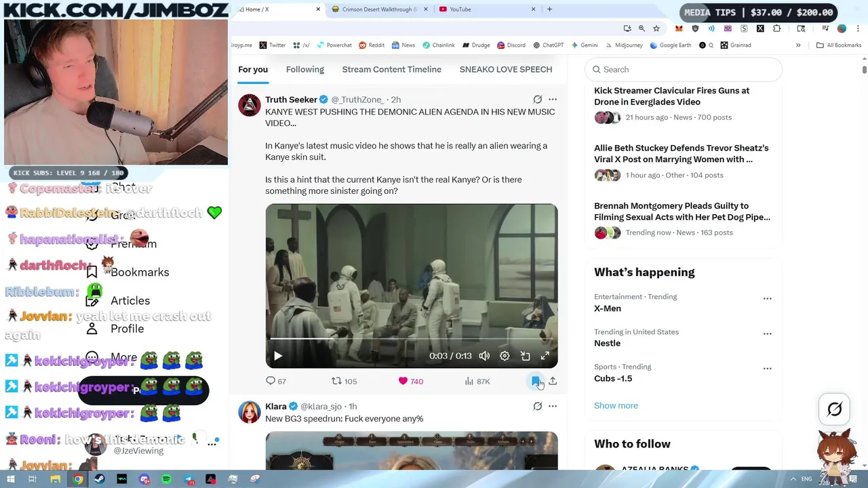Open Stream Content Timeline tab
Screen dimensions: 868x488
coord(392,69)
